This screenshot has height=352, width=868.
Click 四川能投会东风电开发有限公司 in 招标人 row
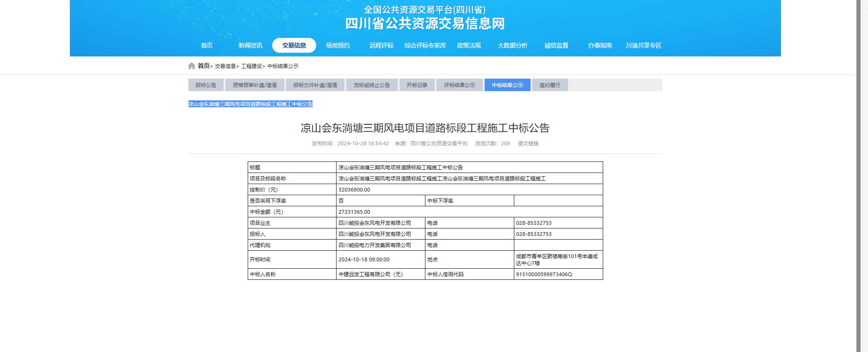coord(375,234)
